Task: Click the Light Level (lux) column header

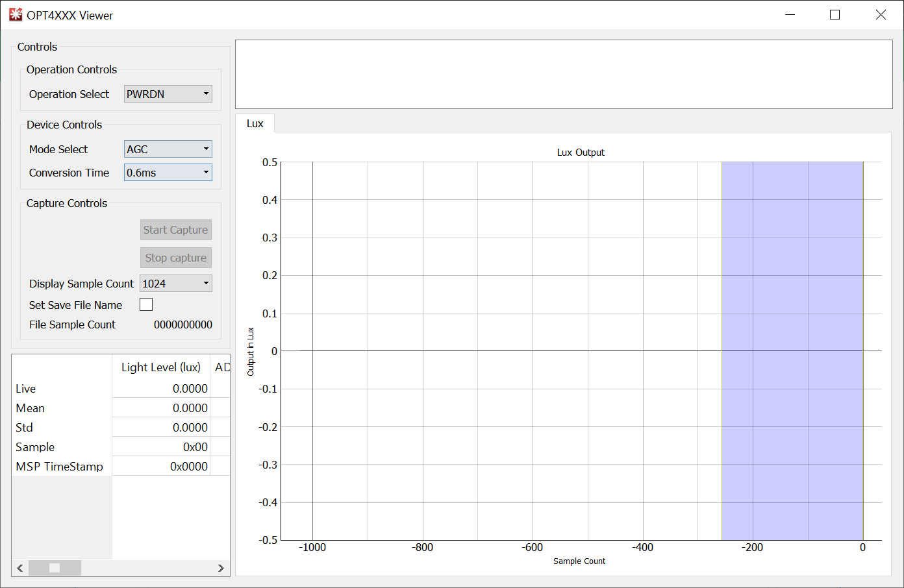Action: pos(161,367)
